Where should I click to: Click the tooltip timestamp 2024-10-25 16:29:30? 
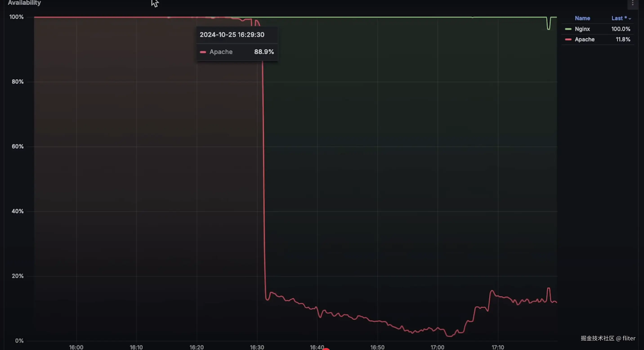[x=232, y=35]
